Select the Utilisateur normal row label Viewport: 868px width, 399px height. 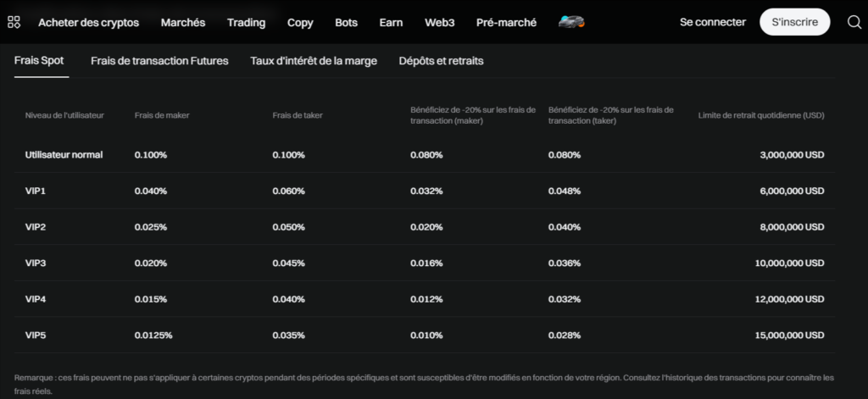coord(64,155)
